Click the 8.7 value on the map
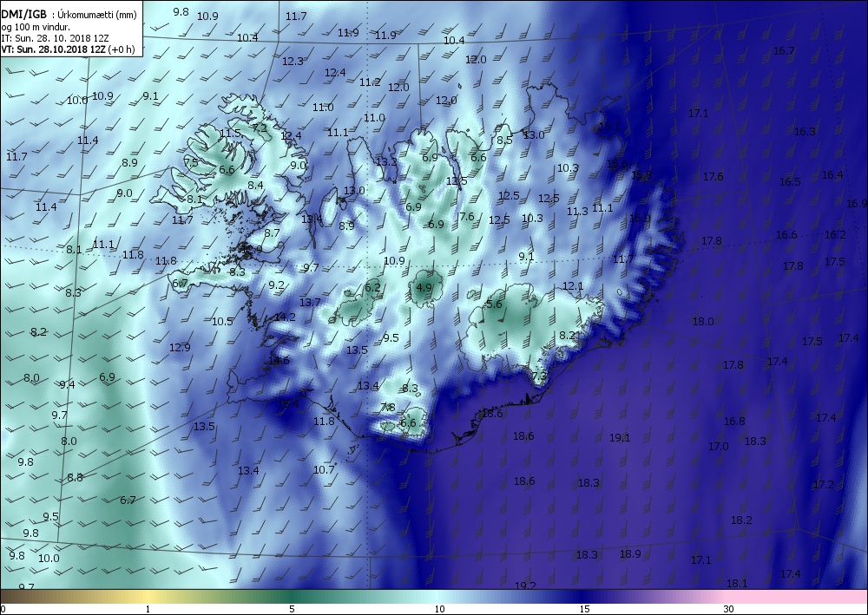 tap(271, 233)
